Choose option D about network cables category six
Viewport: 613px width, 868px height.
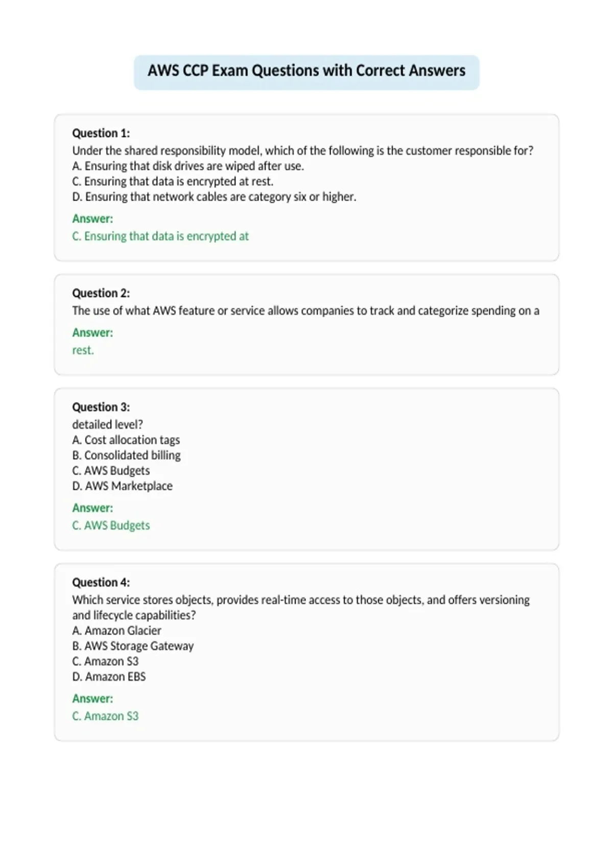pyautogui.click(x=214, y=197)
